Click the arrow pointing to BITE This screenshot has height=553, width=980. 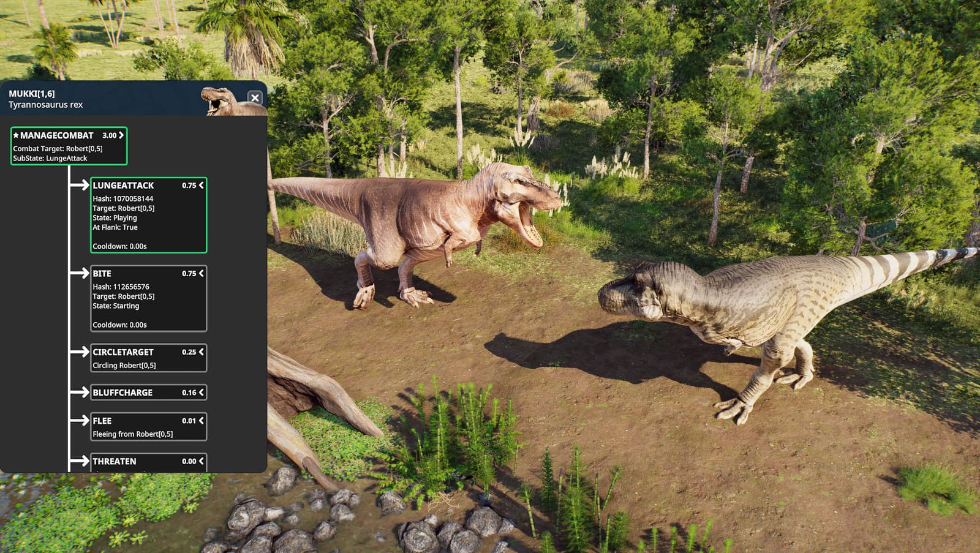pos(80,273)
